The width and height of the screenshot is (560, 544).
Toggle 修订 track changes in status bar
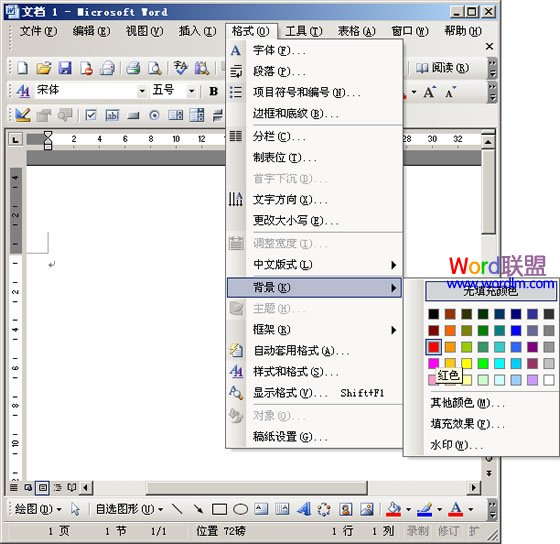point(449,531)
